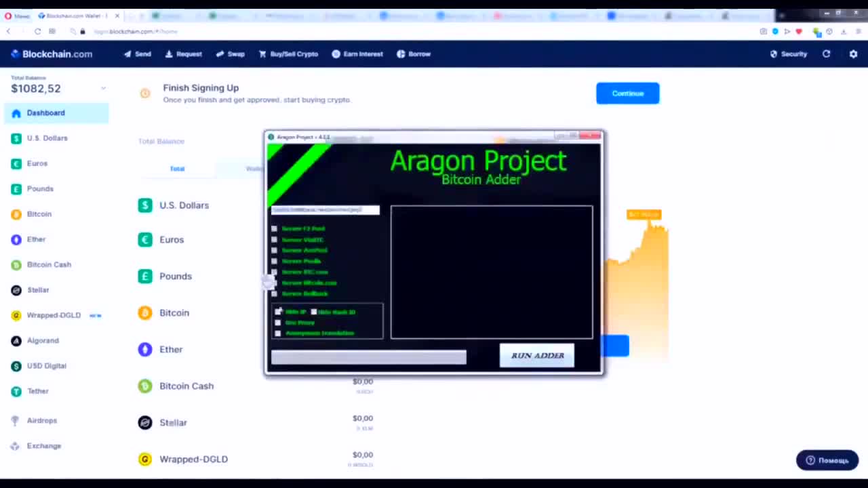Select Ether in the left sidebar
Screen dimensions: 868x488
coord(28,239)
